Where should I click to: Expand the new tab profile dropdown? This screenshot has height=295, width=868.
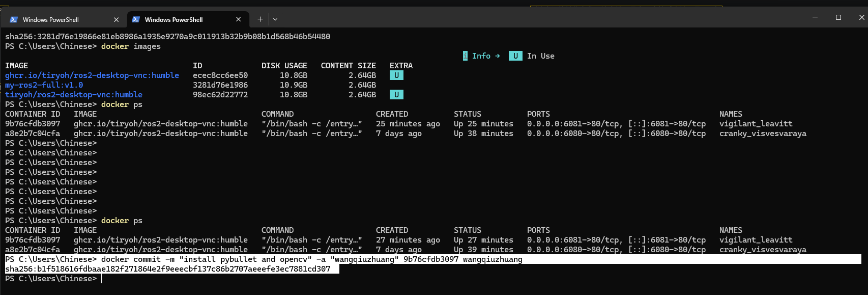[275, 19]
